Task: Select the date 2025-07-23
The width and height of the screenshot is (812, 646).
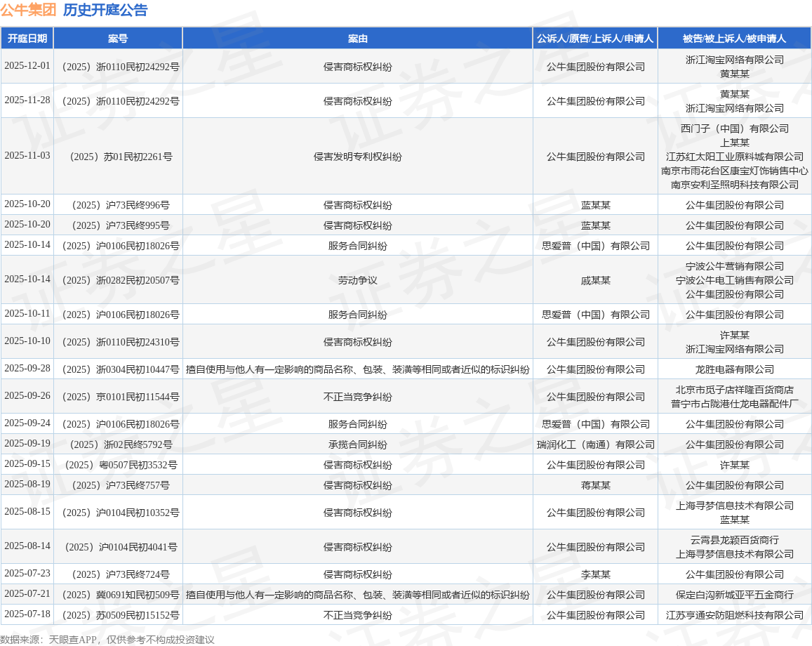Action: 27,574
